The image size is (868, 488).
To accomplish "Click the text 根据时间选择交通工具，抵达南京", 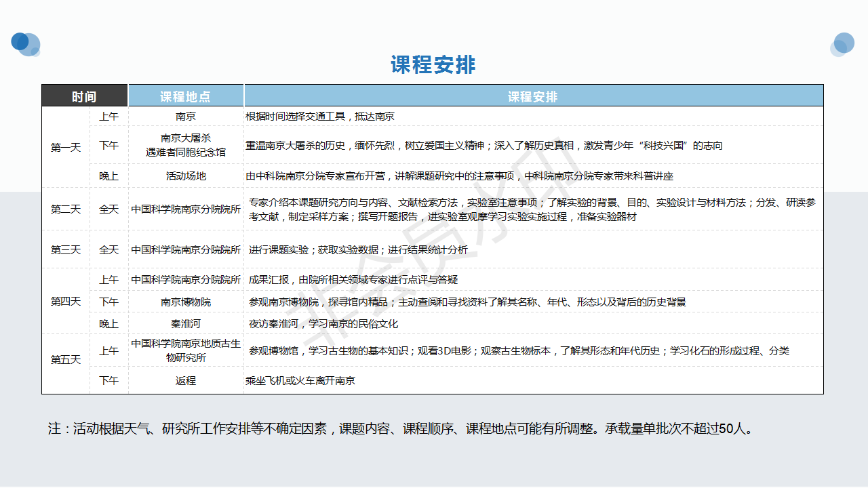I will [x=320, y=117].
